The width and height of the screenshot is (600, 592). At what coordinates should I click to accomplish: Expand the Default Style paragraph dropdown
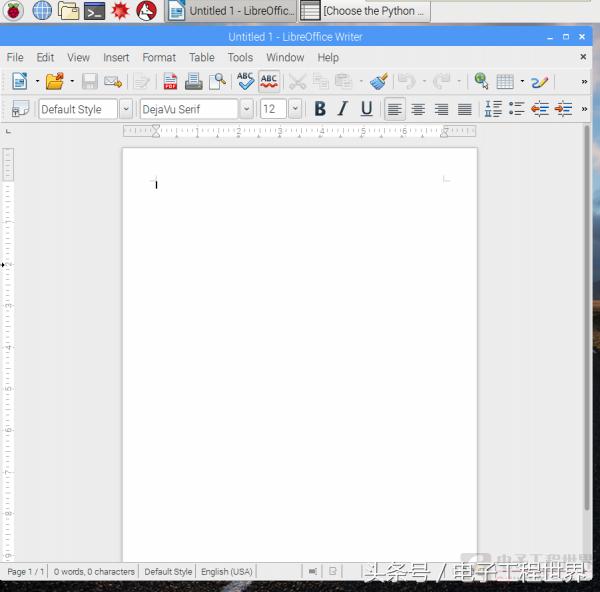[x=126, y=109]
